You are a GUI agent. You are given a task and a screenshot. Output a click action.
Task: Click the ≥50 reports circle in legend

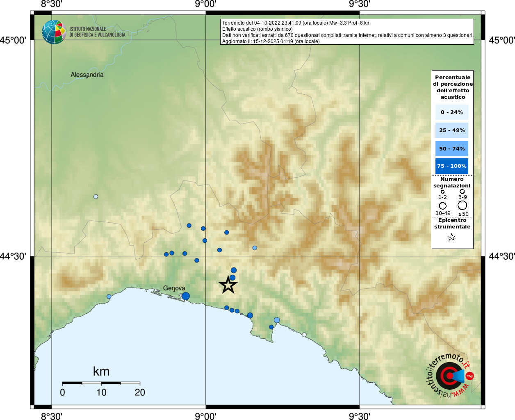pos(463,205)
